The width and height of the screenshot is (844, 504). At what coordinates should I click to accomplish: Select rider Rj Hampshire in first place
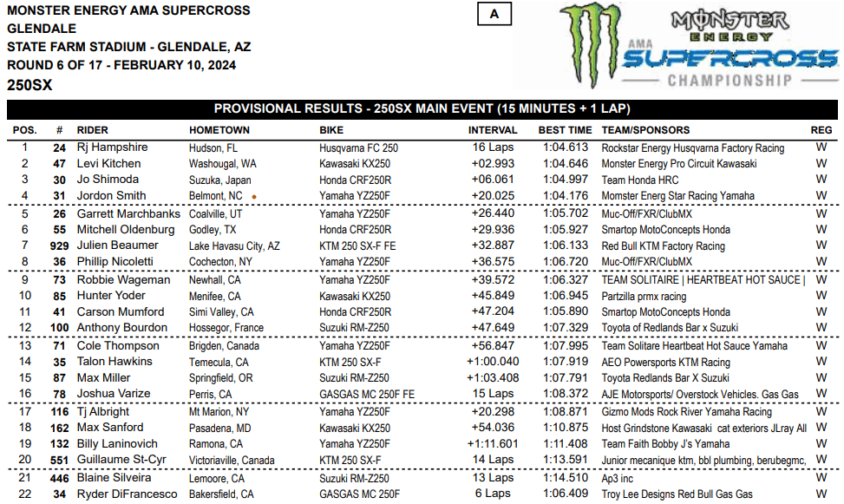tap(113, 147)
